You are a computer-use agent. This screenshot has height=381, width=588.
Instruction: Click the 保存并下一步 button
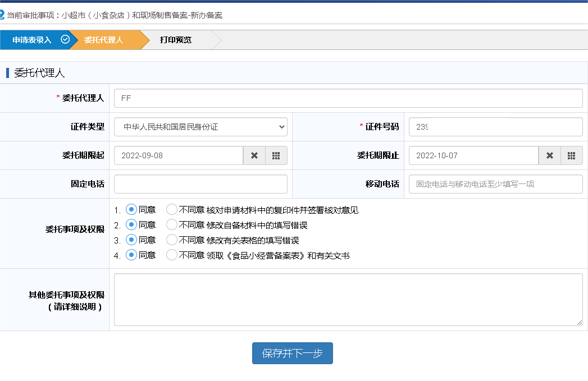point(293,354)
